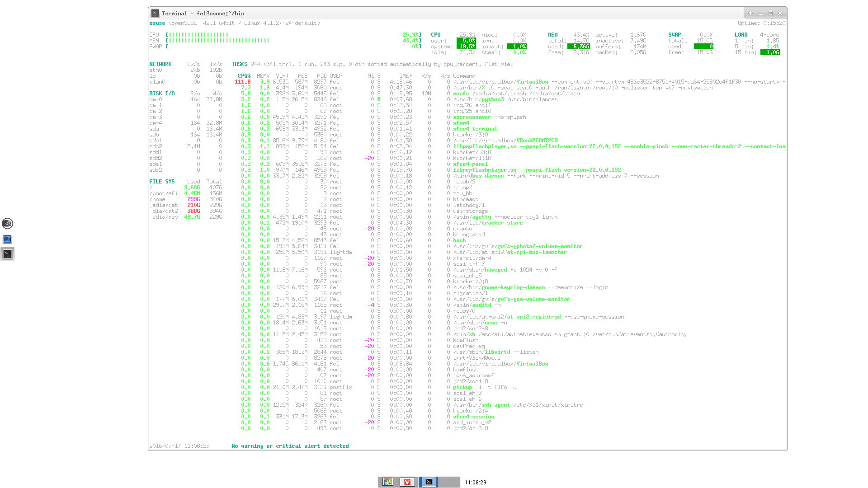Click the USER column header
Image resolution: width=868 pixels, height=488 pixels.
coord(336,76)
